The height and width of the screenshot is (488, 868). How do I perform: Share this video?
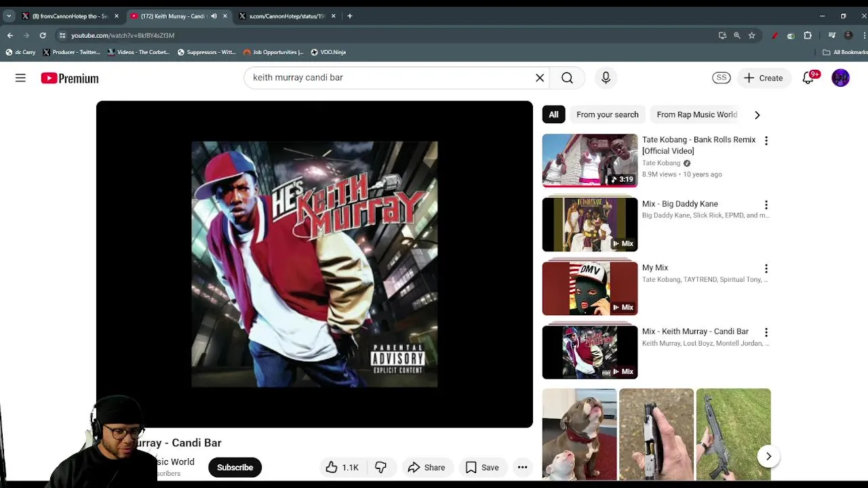point(427,468)
